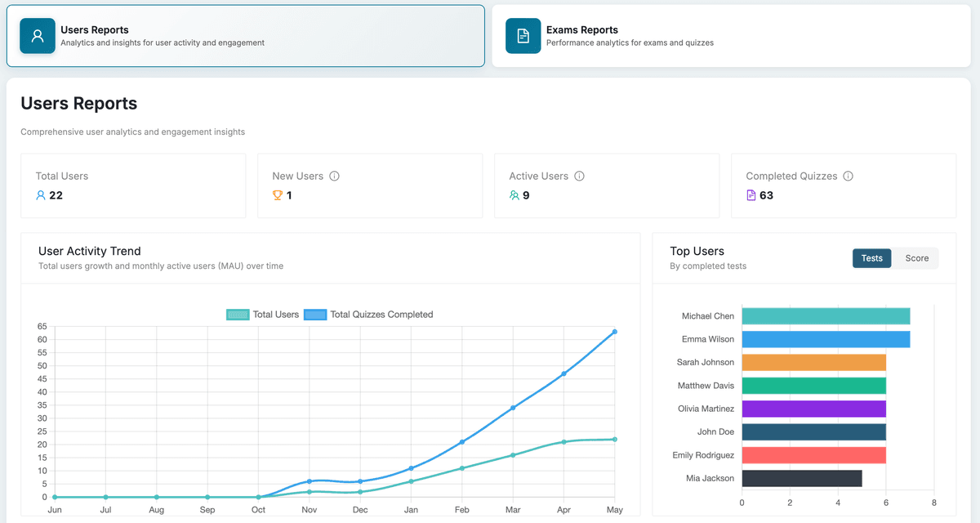Select the Tests tab in Top Users panel

871,257
